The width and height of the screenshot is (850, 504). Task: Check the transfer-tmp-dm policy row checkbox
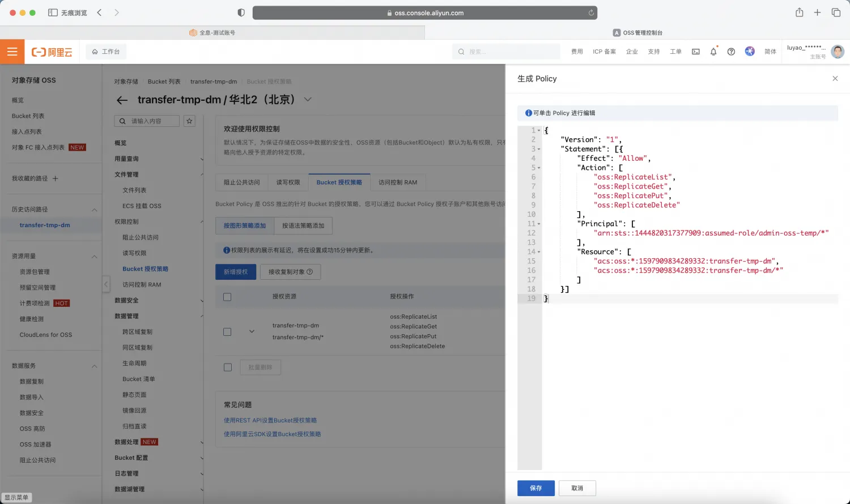pyautogui.click(x=227, y=332)
